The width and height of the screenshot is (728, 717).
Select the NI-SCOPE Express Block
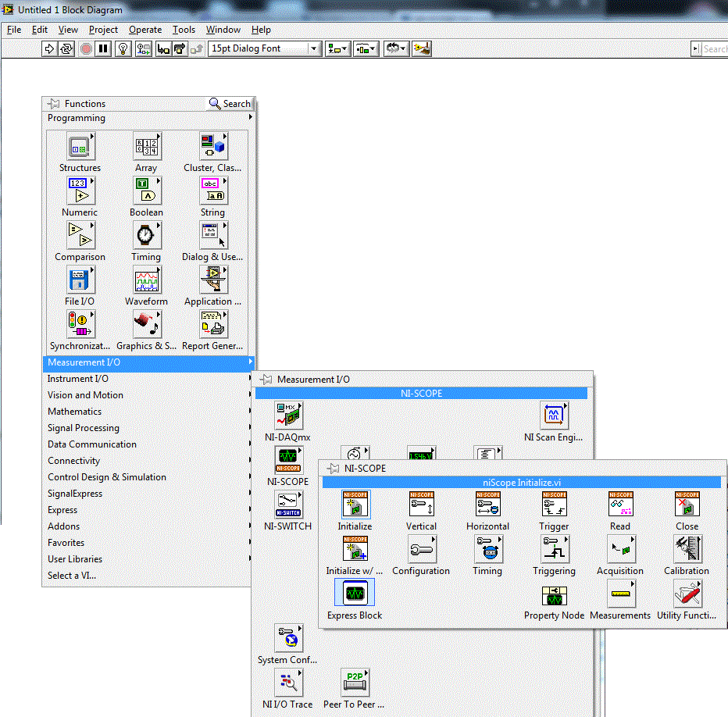coord(355,593)
